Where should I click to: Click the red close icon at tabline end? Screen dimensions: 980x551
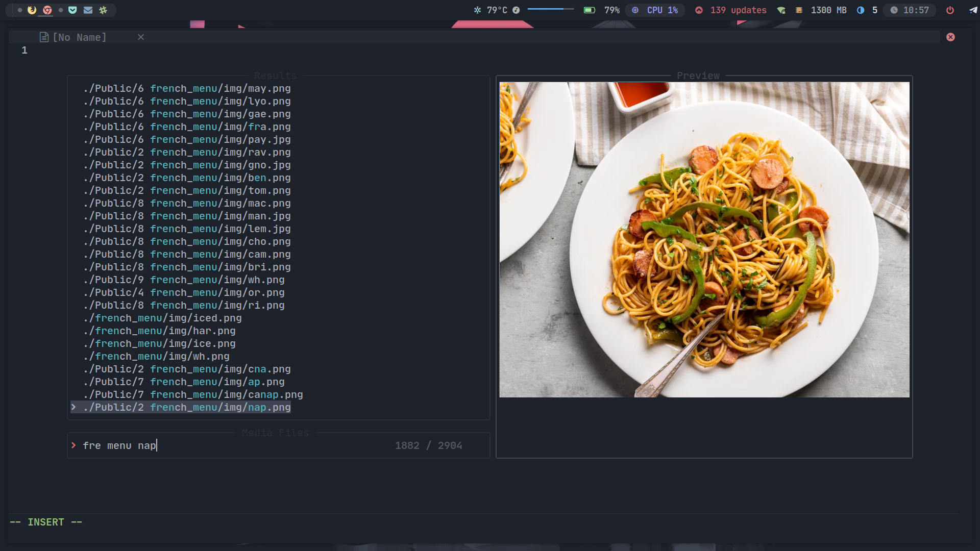950,37
